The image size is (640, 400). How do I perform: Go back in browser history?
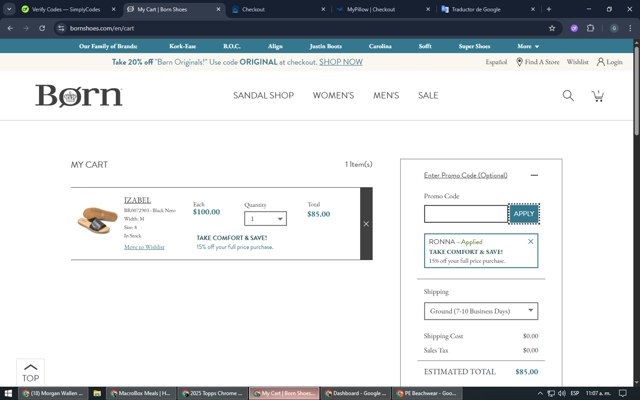[10, 28]
